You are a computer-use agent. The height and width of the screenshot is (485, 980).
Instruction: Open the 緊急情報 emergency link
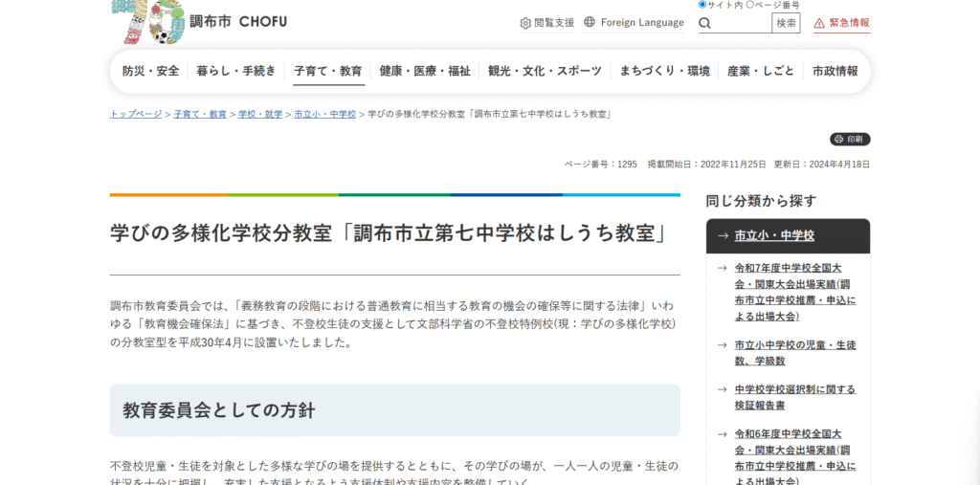pos(842,23)
